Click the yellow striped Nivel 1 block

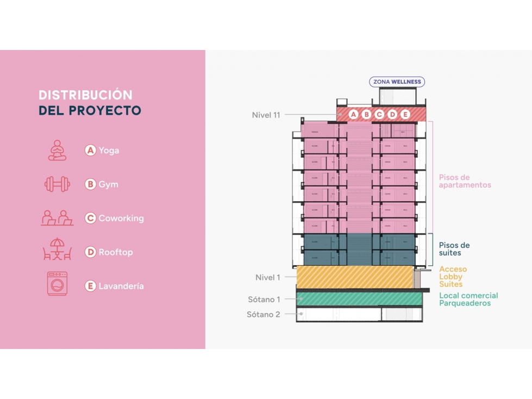(x=354, y=277)
